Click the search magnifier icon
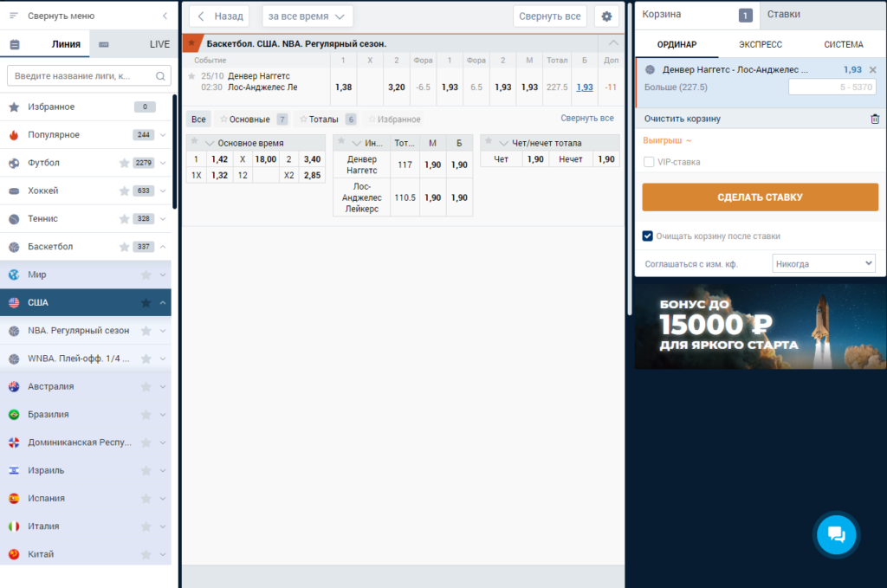This screenshot has width=887, height=588. (160, 75)
